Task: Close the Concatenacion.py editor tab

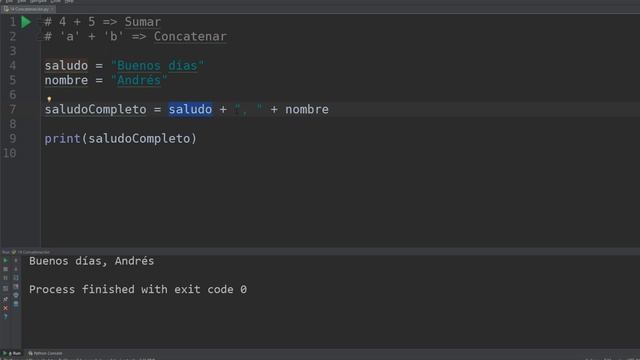Action: point(52,9)
